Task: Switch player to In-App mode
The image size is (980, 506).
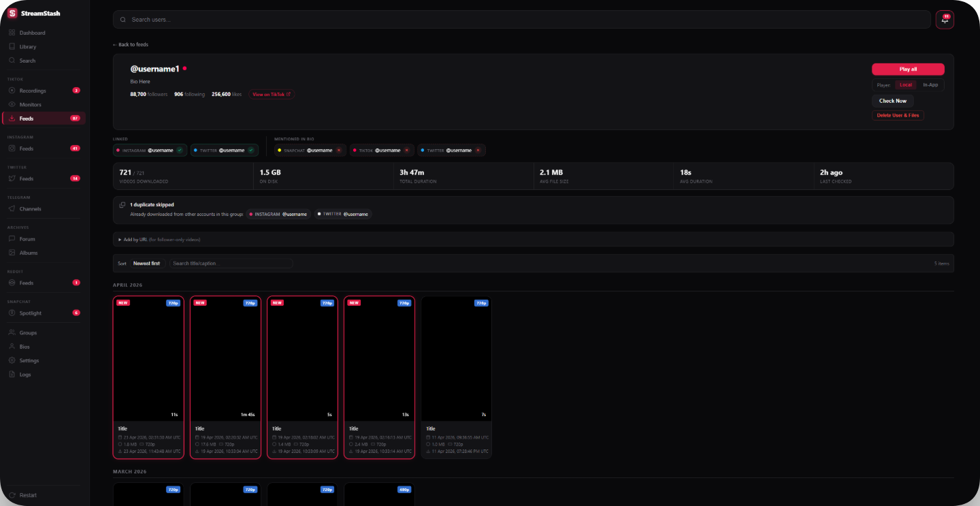Action: click(930, 85)
